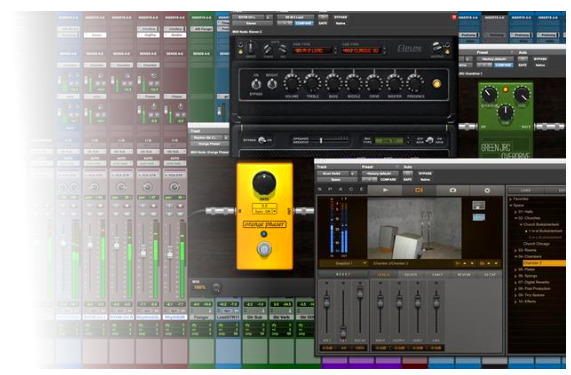Toggle Bypass in Eleven plugin header
The height and width of the screenshot is (375, 571).
coord(340,17)
